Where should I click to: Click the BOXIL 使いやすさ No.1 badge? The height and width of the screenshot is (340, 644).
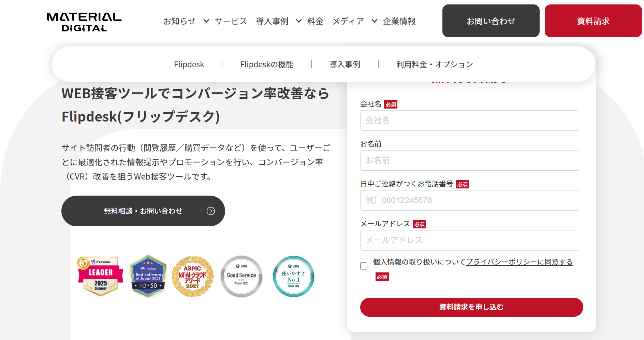point(293,277)
